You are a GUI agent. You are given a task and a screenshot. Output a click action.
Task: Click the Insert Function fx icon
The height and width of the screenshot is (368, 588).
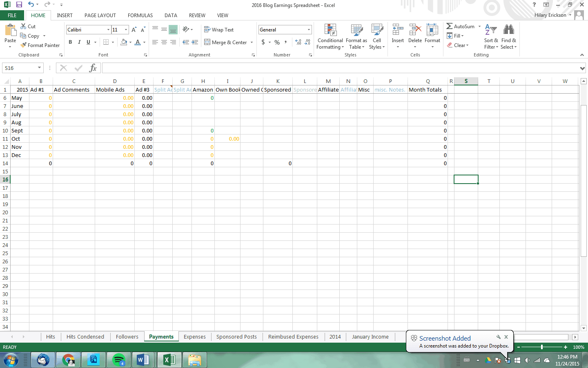[x=93, y=68]
